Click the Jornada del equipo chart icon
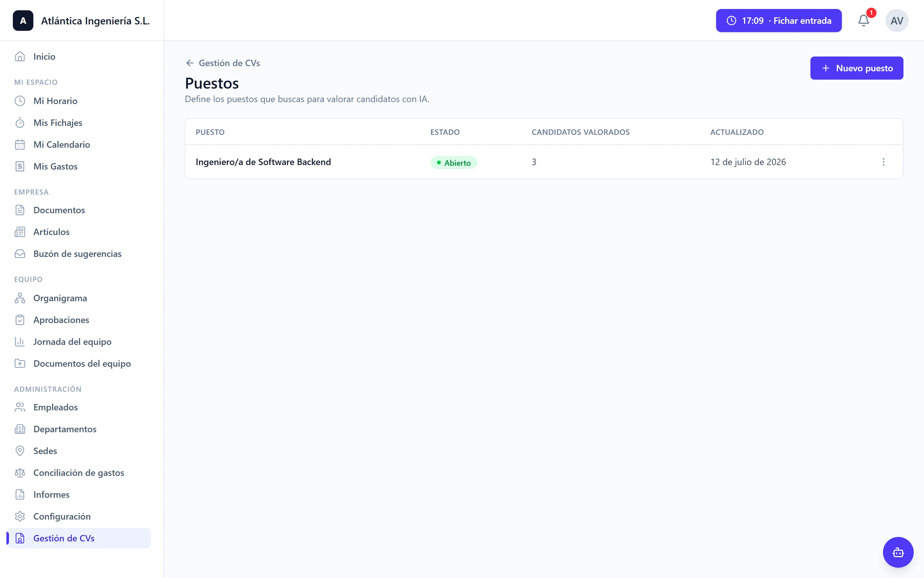 tap(20, 341)
